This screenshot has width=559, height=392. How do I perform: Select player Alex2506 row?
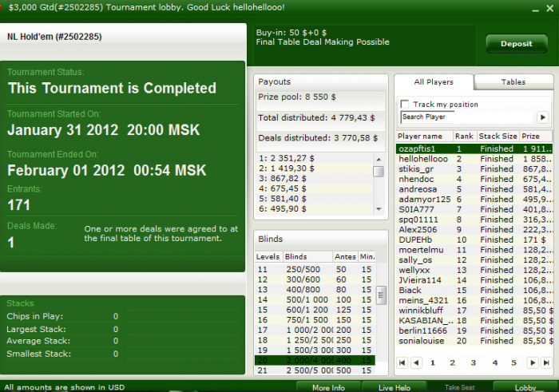click(x=474, y=229)
